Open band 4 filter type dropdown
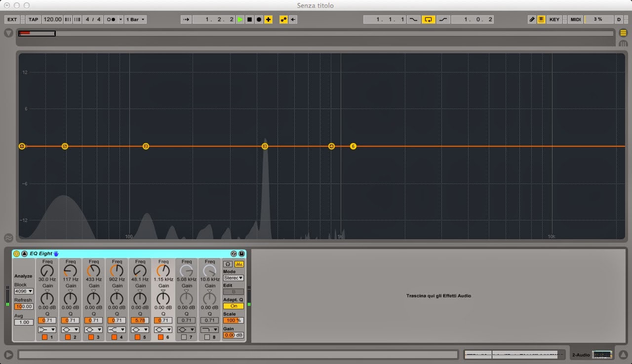 point(117,329)
